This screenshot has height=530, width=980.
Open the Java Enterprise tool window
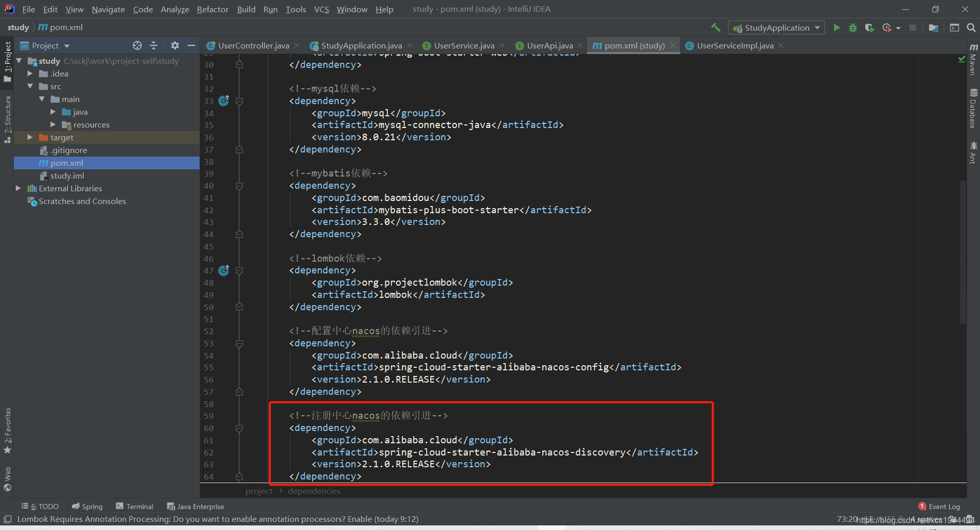coord(195,507)
